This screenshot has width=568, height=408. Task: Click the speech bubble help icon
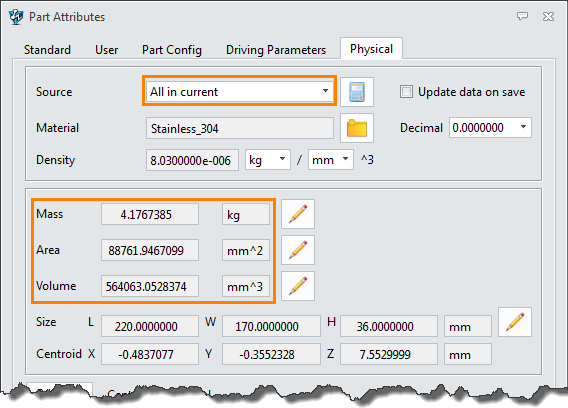coord(522,16)
